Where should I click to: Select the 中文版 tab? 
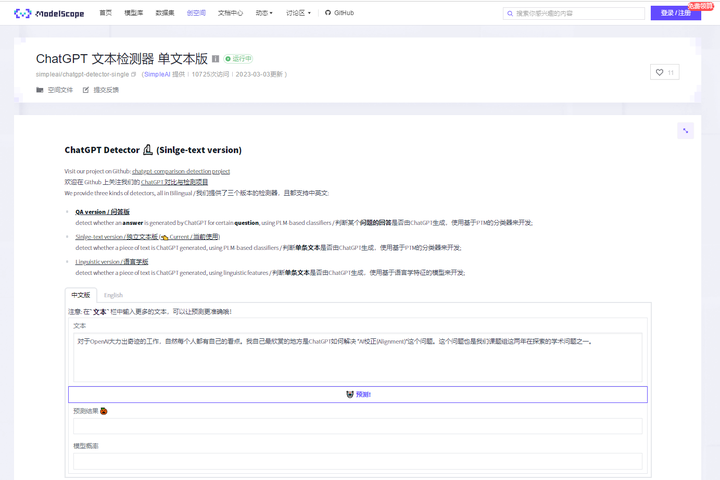[81, 295]
